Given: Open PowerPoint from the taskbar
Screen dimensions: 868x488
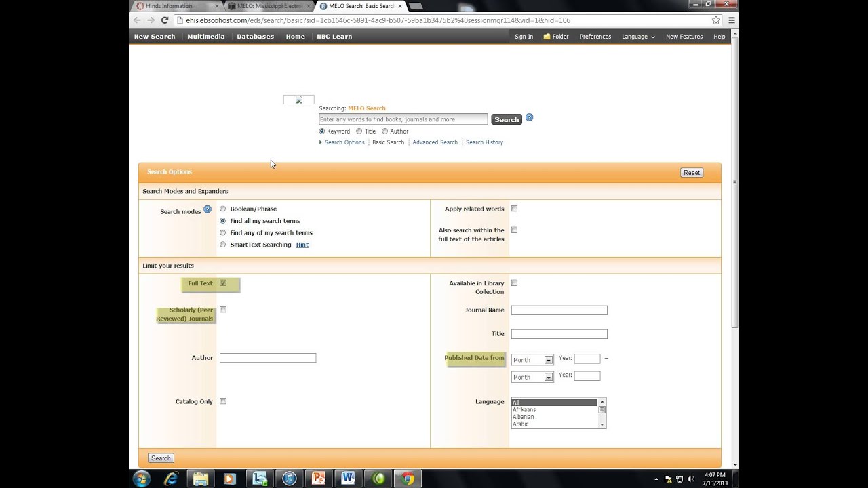Looking at the screenshot, I should pyautogui.click(x=319, y=479).
